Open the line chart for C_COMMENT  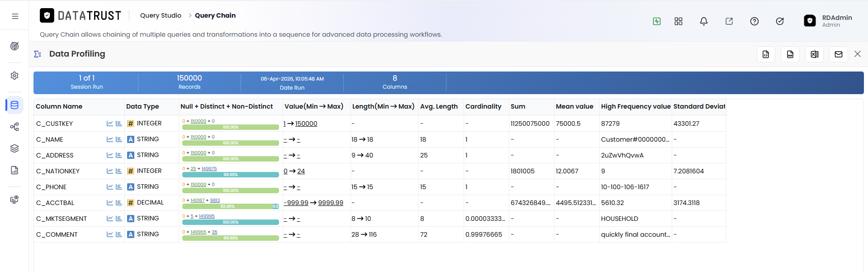110,234
